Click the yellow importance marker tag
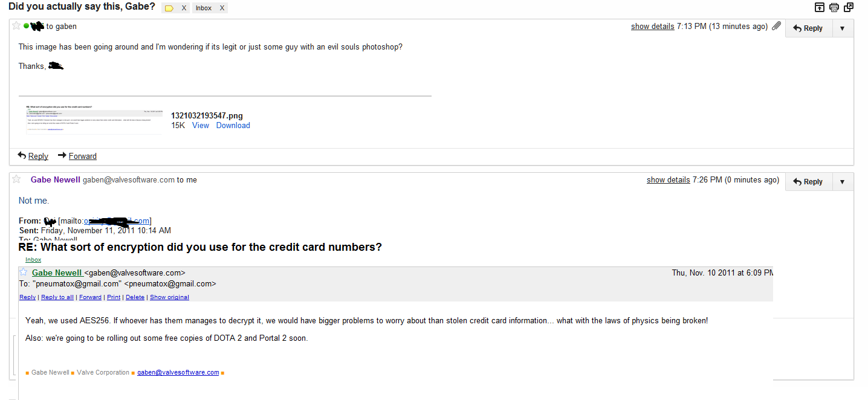Screen dimensions: 868x400 (x=169, y=8)
